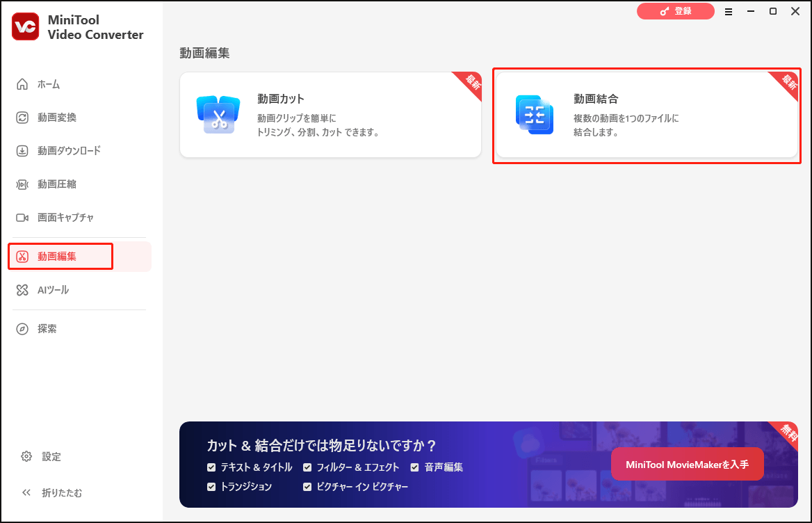This screenshot has height=523, width=812.
Task: Close the MiniTool Video Converter window
Action: click(x=795, y=11)
